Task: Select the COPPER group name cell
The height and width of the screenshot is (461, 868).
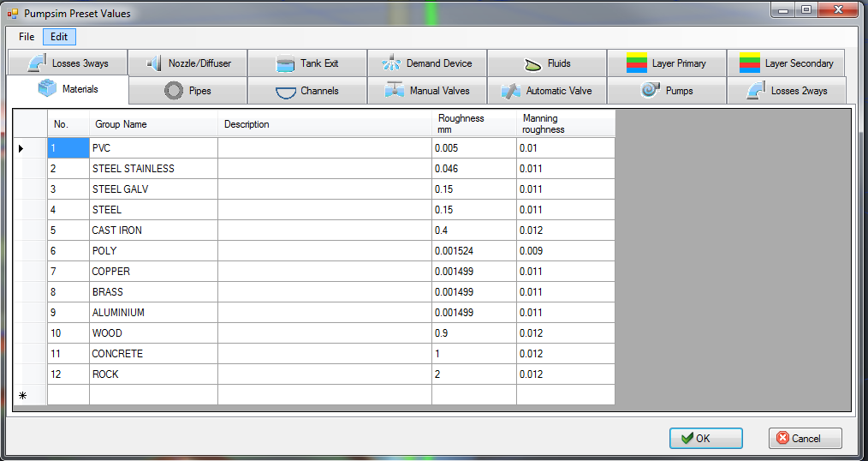Action: [x=153, y=272]
